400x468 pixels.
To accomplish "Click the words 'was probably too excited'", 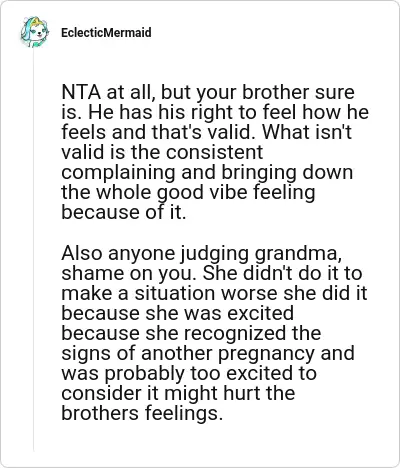I will coord(189,374).
